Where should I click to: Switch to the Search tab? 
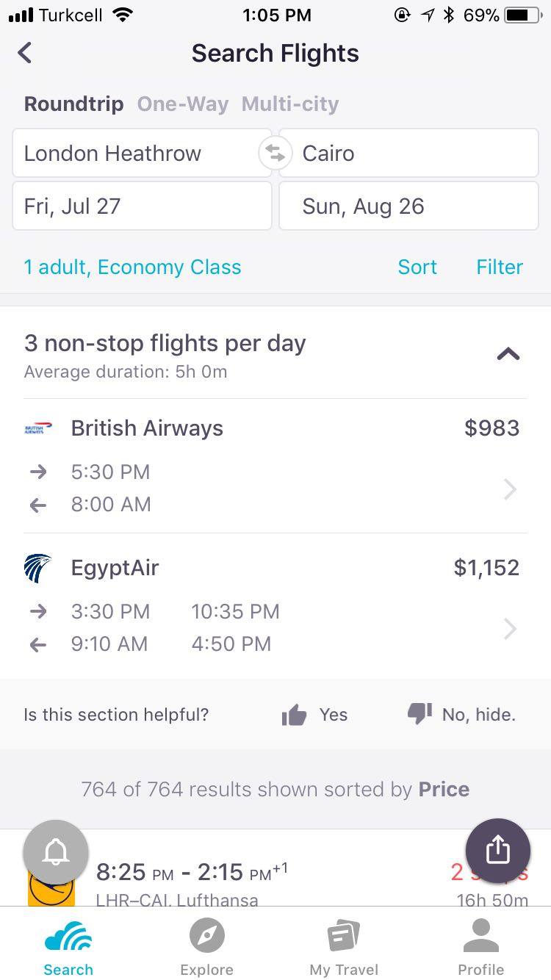point(68,948)
